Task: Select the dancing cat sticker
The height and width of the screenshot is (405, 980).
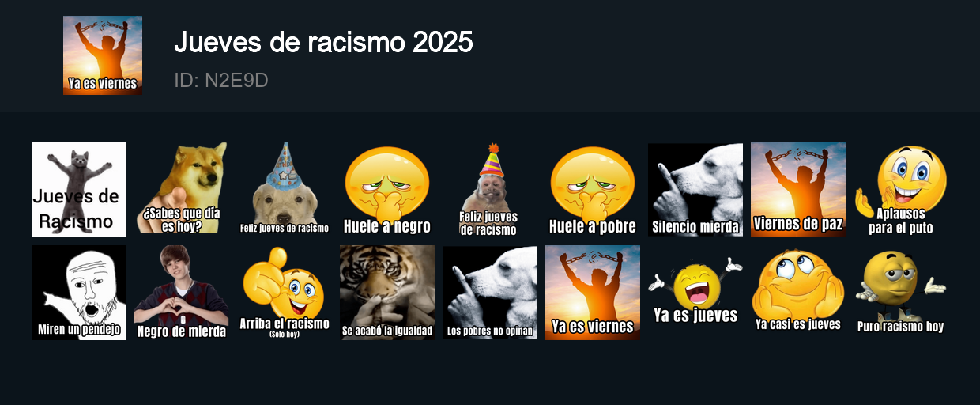Action: [x=79, y=190]
